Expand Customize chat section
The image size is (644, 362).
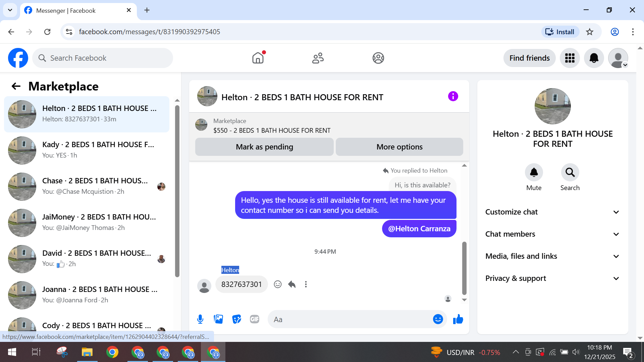(552, 212)
